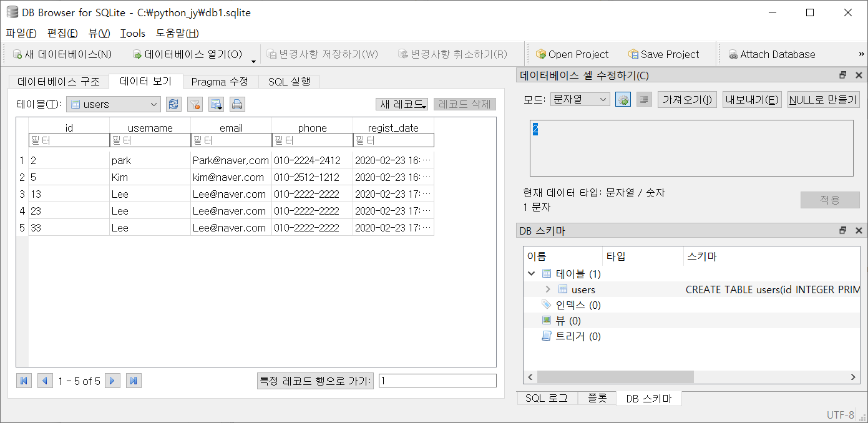Image resolution: width=868 pixels, height=423 pixels.
Task: Go to first record arrow
Action: click(x=24, y=381)
